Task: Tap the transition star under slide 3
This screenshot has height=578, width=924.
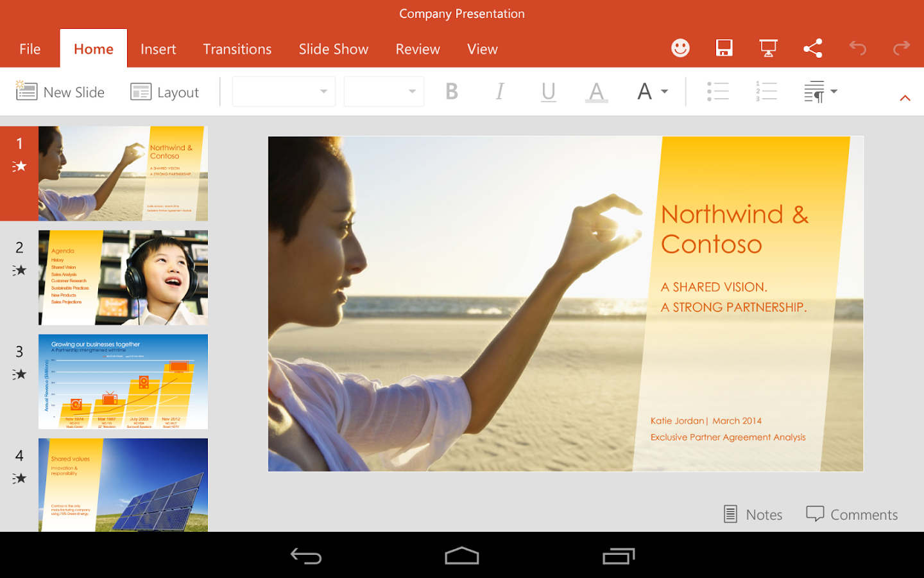Action: point(19,374)
